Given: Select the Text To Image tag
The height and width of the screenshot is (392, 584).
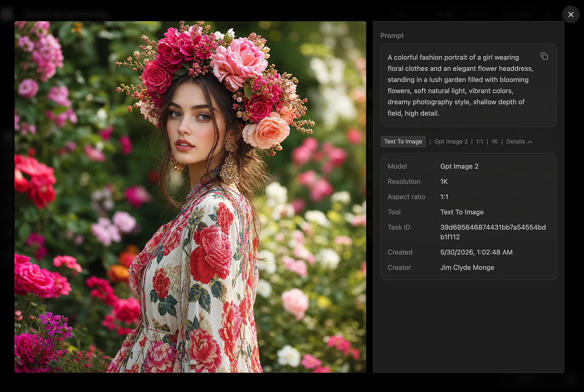Looking at the screenshot, I should 403,142.
